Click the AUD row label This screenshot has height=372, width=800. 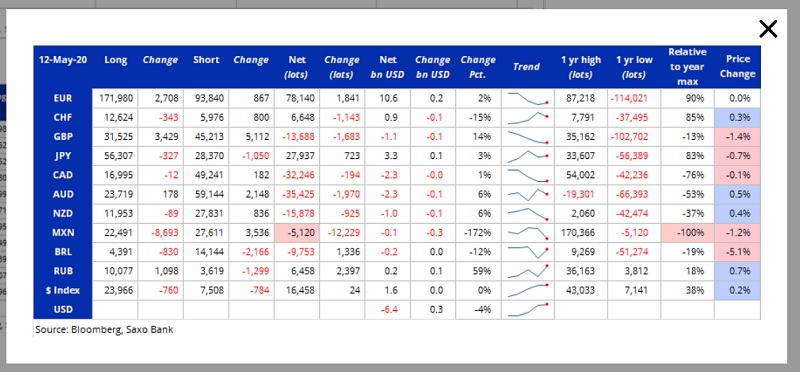63,194
